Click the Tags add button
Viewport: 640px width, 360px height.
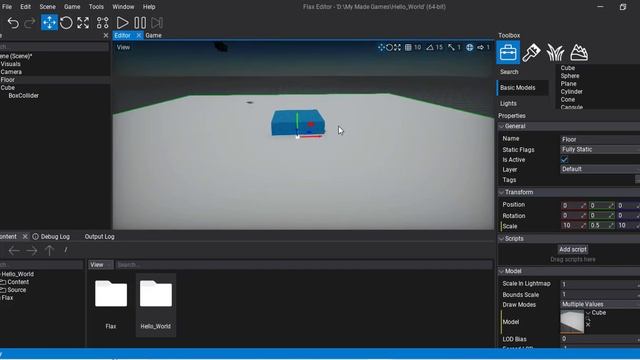[x=638, y=180]
